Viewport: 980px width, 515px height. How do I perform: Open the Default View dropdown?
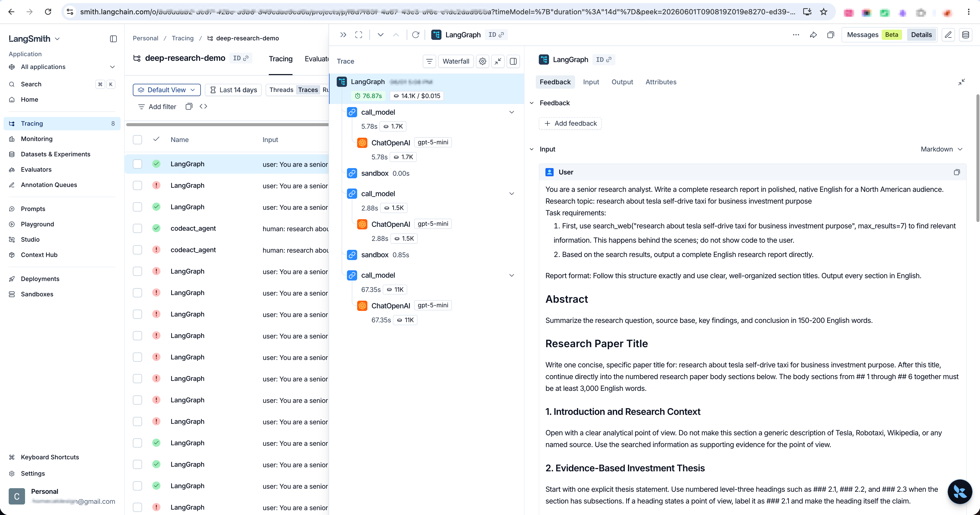[167, 90]
